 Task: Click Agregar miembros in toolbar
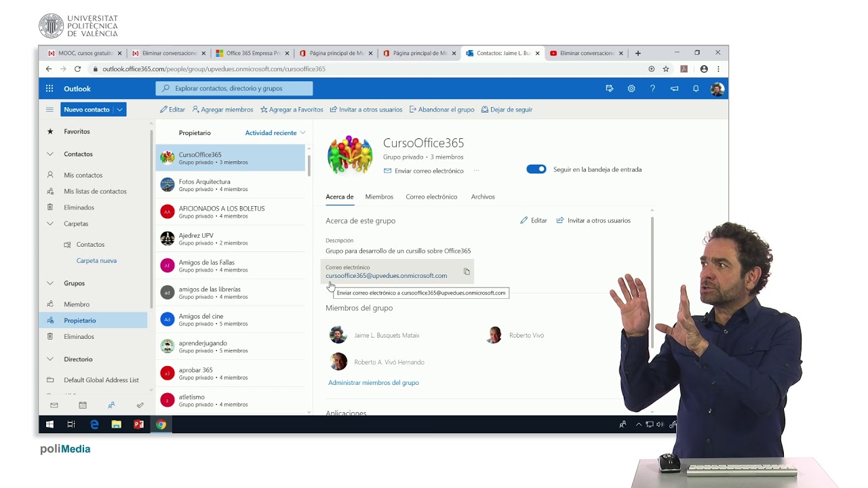pyautogui.click(x=222, y=109)
